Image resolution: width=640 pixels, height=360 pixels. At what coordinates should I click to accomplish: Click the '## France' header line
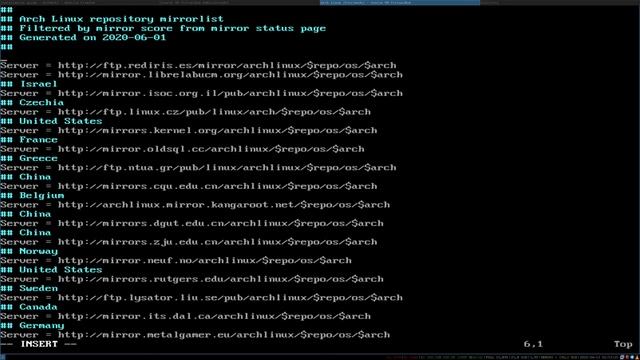29,140
